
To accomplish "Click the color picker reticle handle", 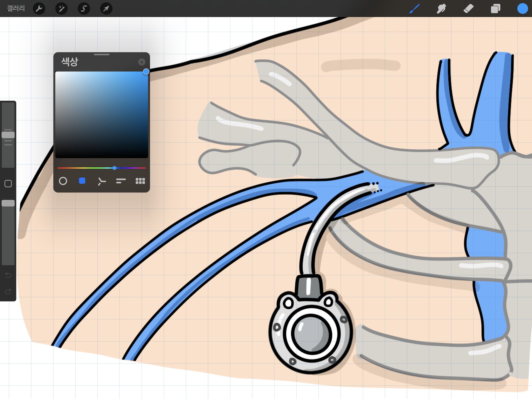I will coord(146,71).
